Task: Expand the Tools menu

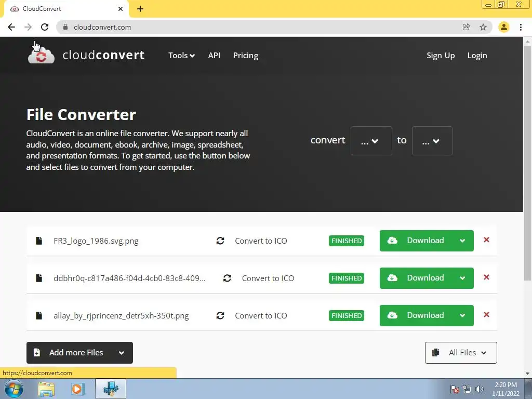Action: [x=181, y=55]
